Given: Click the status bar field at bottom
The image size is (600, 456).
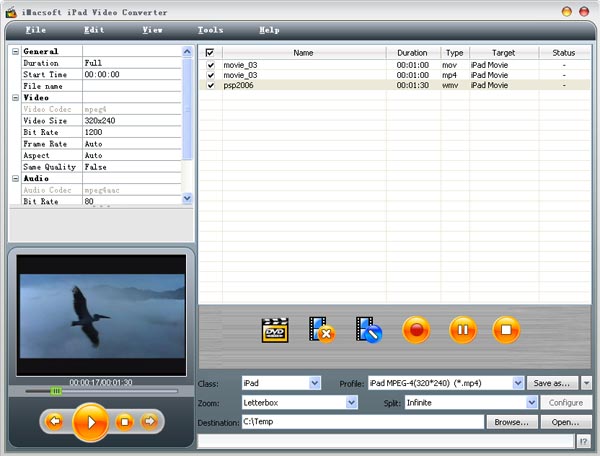Looking at the screenshot, I should point(386,441).
